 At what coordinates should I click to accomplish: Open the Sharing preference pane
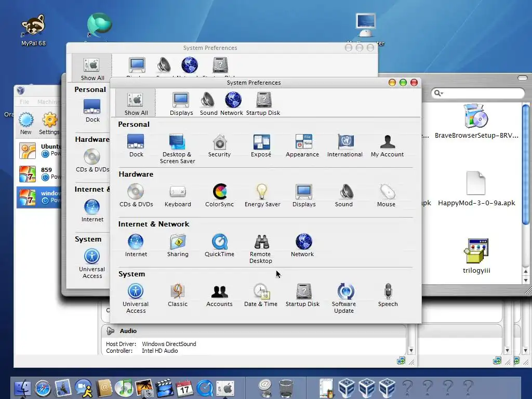click(x=178, y=245)
